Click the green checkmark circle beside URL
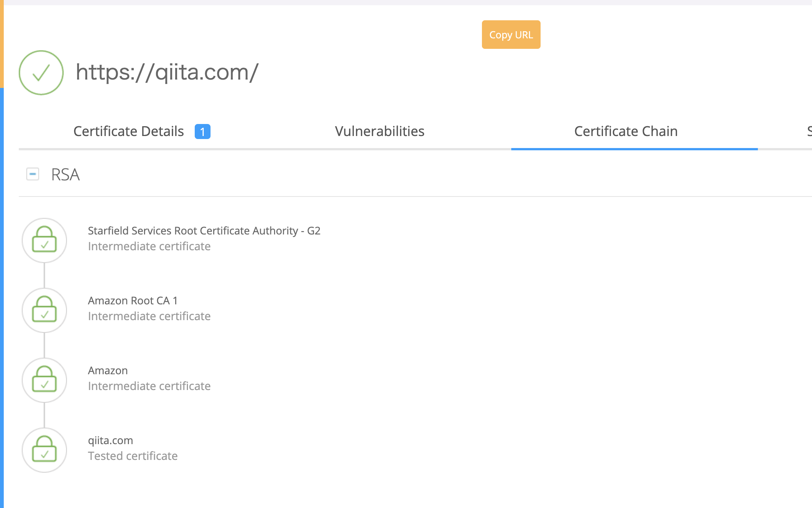Screen dimensions: 812x508 41,73
